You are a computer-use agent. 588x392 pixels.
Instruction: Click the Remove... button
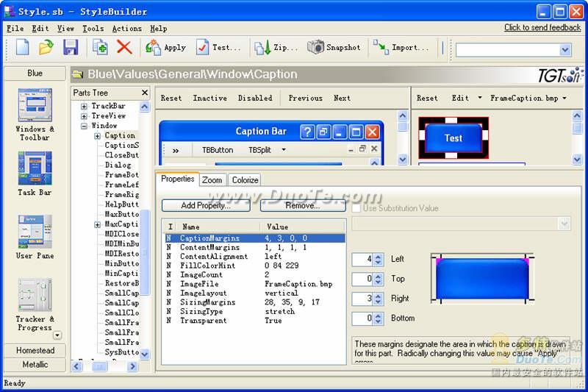coord(303,205)
